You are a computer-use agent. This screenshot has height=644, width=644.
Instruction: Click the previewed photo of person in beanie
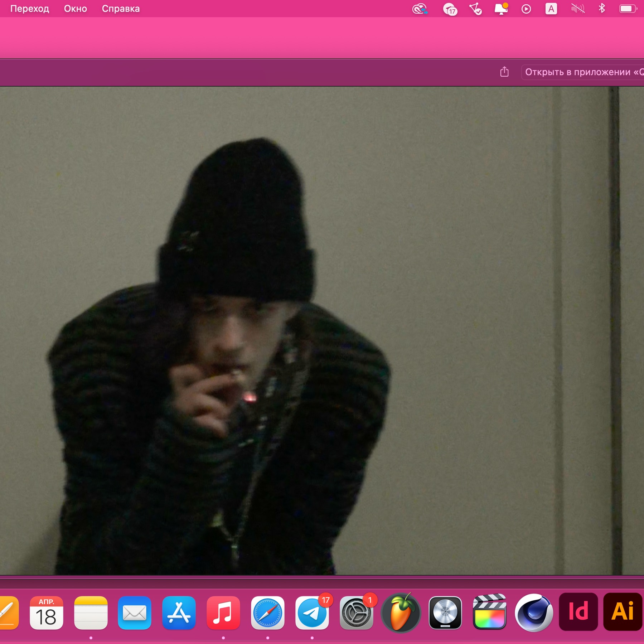coord(321,331)
